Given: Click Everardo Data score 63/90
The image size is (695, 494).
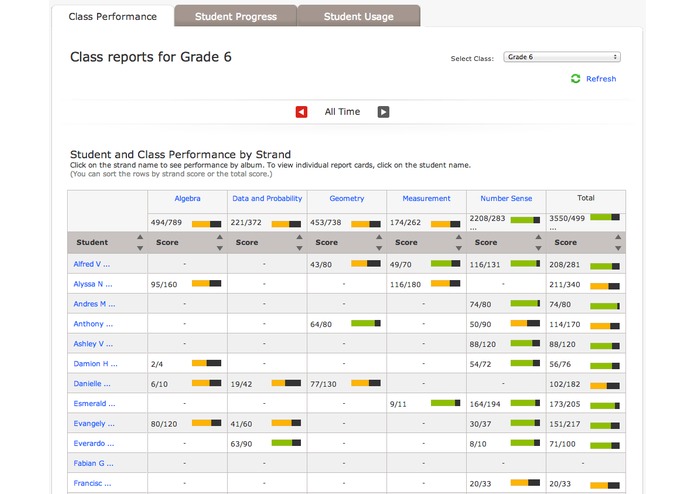Looking at the screenshot, I should (x=241, y=444).
